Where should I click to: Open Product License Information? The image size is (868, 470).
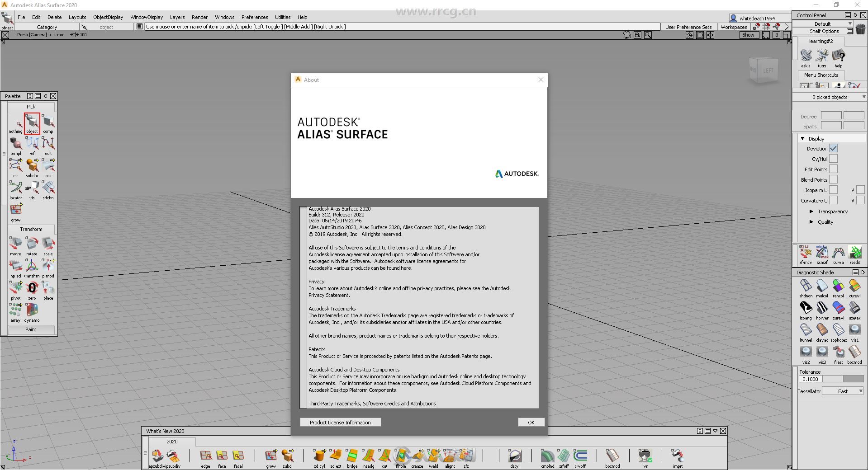pyautogui.click(x=340, y=422)
